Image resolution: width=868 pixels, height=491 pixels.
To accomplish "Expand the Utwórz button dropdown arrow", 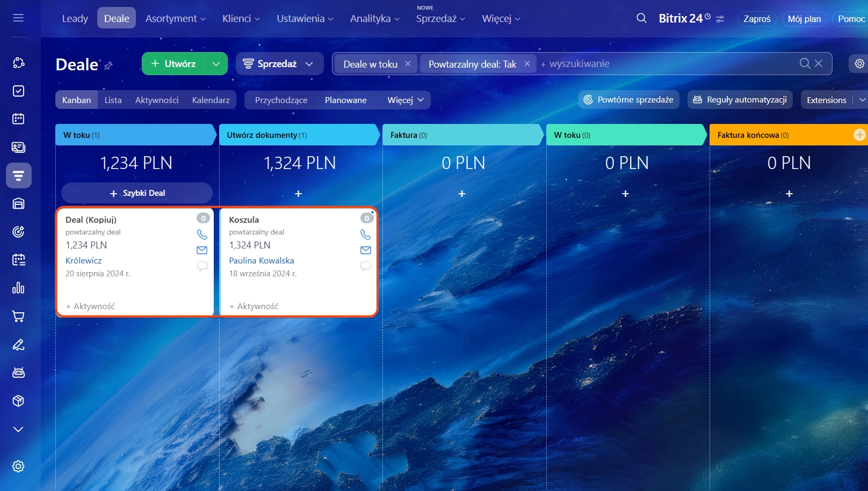I will click(x=216, y=64).
